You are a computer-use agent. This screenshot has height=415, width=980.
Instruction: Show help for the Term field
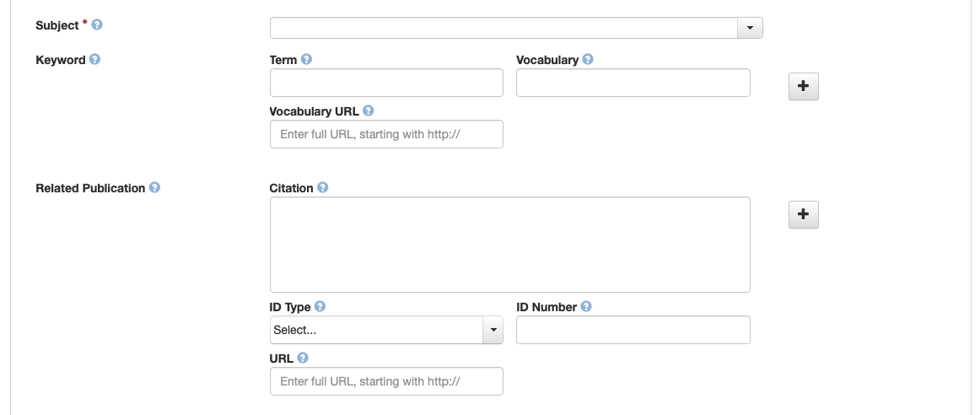tap(306, 60)
